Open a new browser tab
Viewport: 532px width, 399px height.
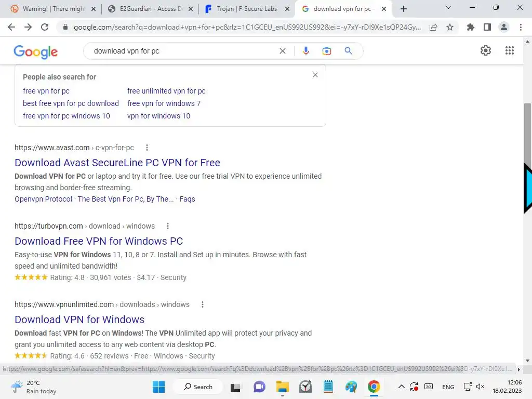[x=403, y=9]
